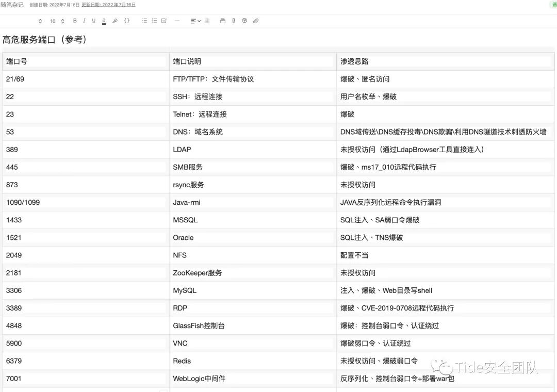Insert a numbered list
Viewport: 557px width, 392px height.
coord(154,21)
